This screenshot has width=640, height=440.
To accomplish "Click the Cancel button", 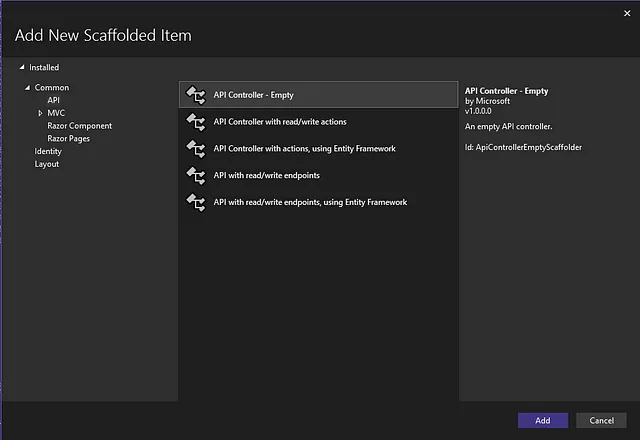I will pyautogui.click(x=601, y=420).
